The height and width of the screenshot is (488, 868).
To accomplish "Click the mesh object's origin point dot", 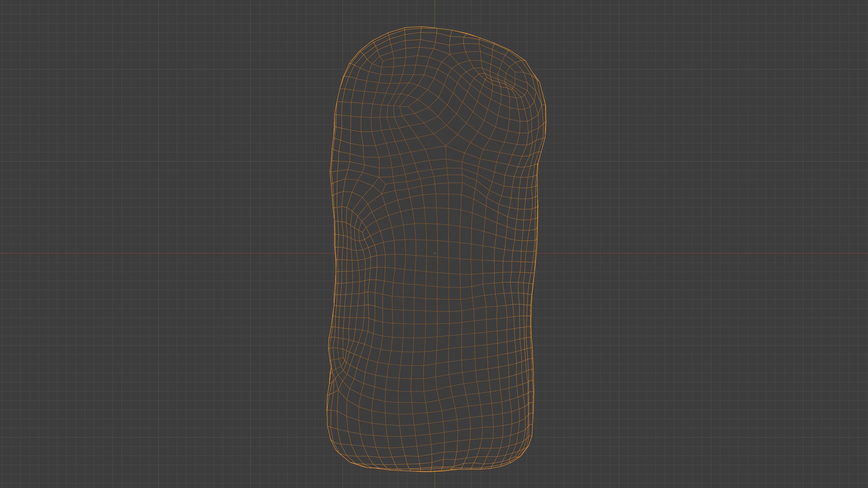I will pos(434,253).
